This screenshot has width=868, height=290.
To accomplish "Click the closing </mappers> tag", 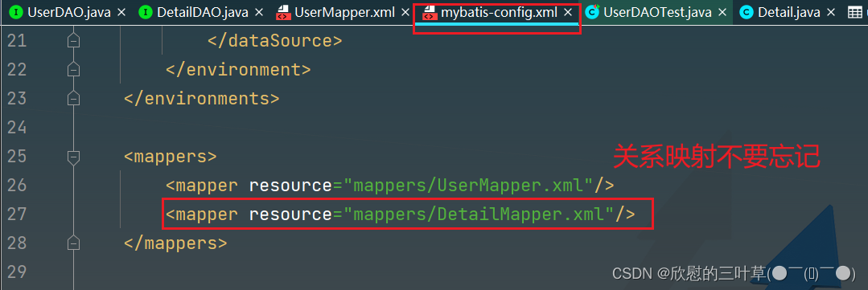I will click(175, 243).
